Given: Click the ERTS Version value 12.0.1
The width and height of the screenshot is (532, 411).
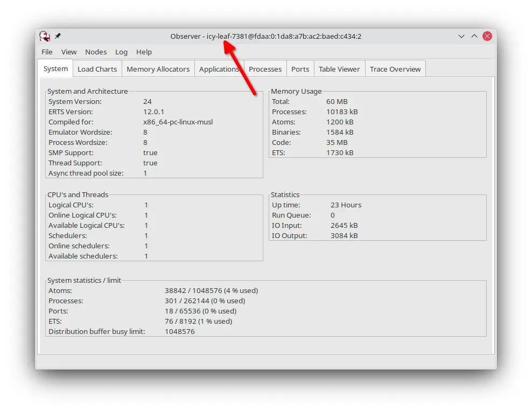Looking at the screenshot, I should [x=153, y=112].
